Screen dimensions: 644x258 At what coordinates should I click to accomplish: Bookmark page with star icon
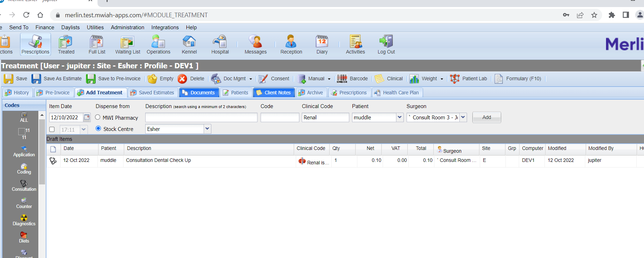coord(594,15)
